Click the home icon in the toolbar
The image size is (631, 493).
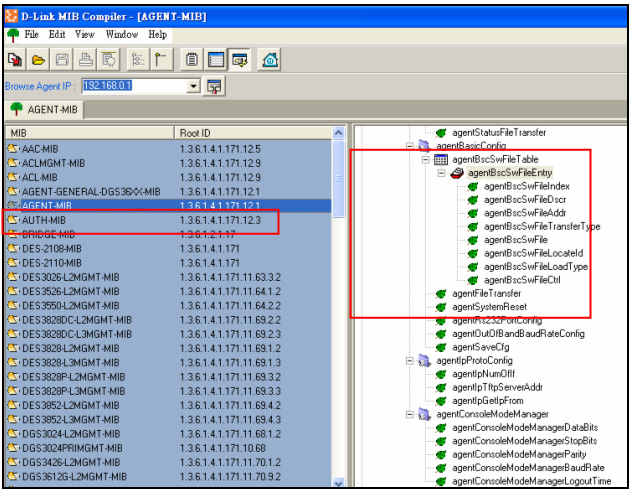click(x=270, y=60)
